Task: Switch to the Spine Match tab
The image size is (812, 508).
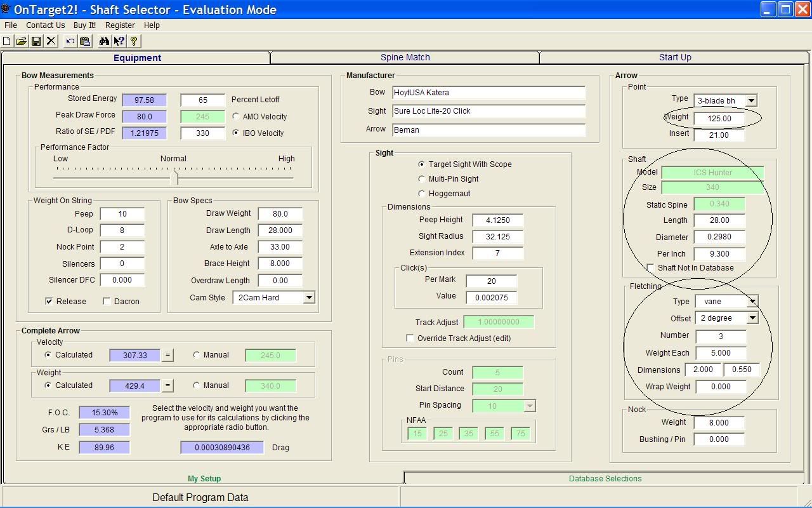Action: (x=405, y=57)
